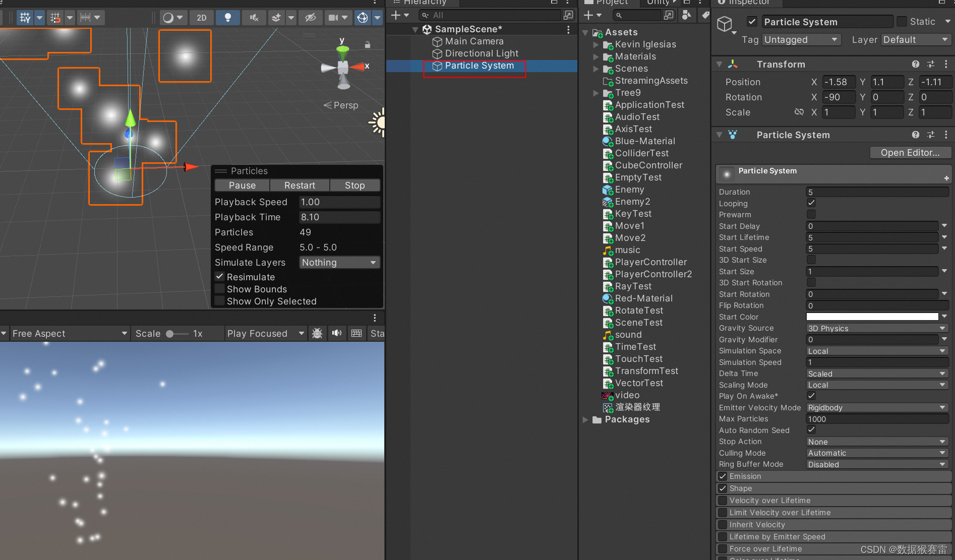This screenshot has height=560, width=955.
Task: Select the Enemy2 asset
Action: (x=633, y=201)
